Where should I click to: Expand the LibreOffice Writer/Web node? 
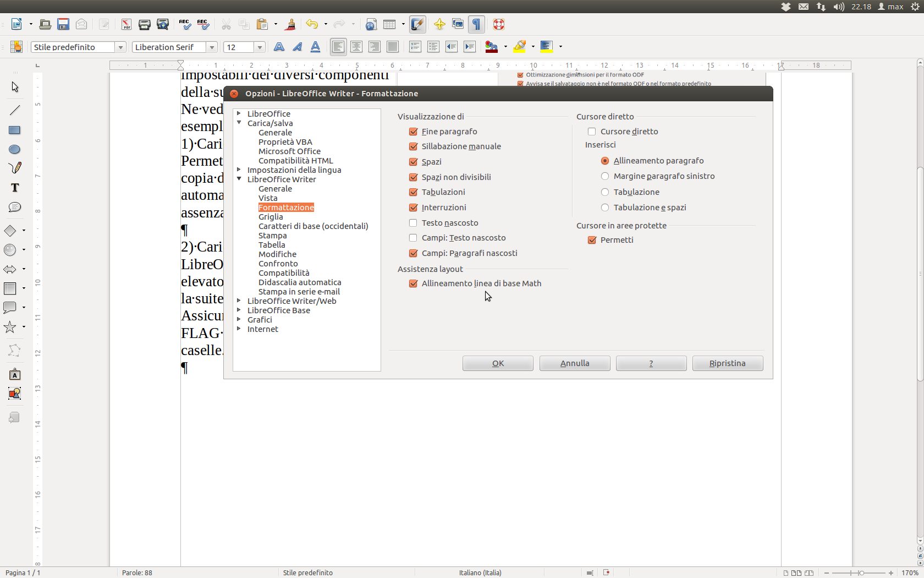point(239,301)
